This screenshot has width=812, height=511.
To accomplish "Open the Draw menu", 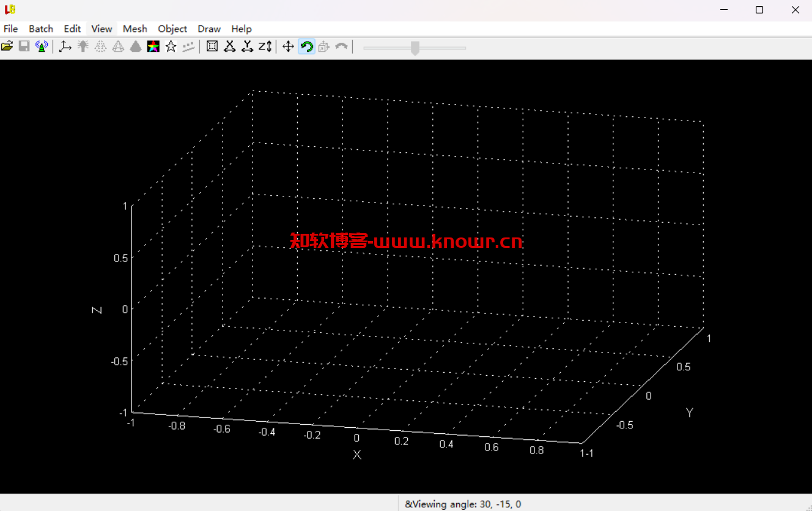I will 209,29.
